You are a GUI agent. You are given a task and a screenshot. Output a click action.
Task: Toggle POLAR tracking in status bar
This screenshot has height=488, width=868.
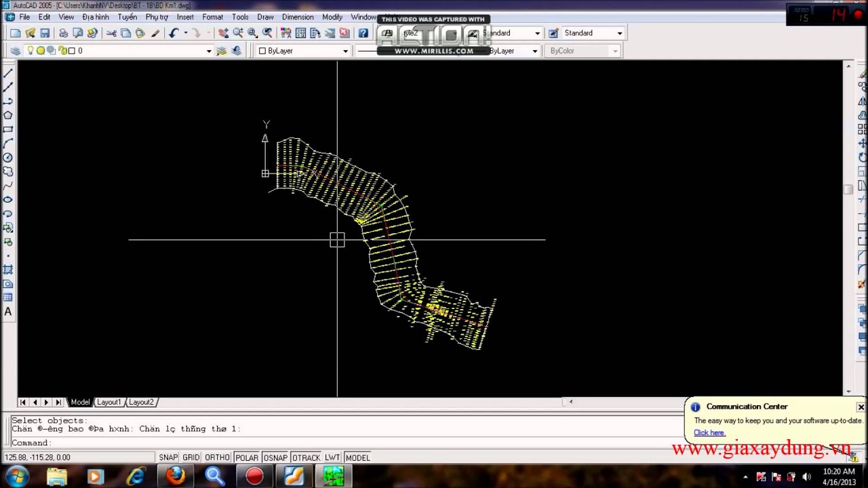click(x=247, y=457)
